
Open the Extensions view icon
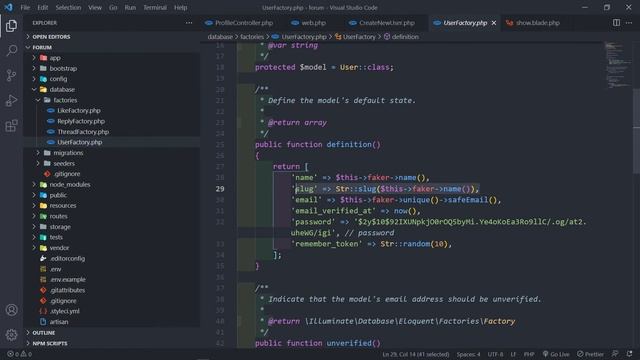pos(11,125)
